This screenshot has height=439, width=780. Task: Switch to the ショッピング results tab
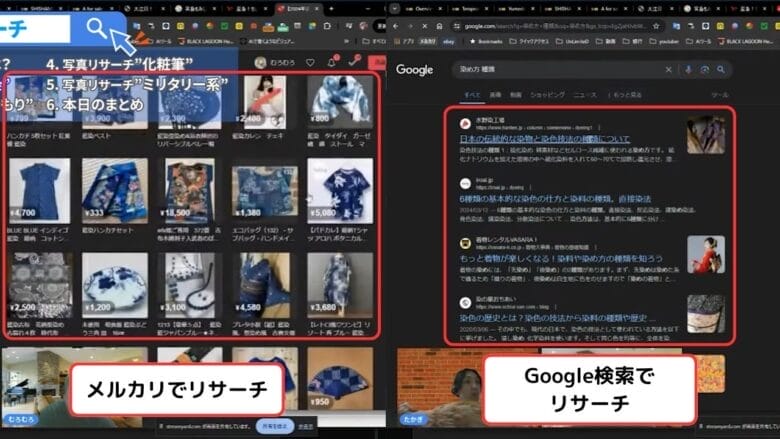[547, 94]
